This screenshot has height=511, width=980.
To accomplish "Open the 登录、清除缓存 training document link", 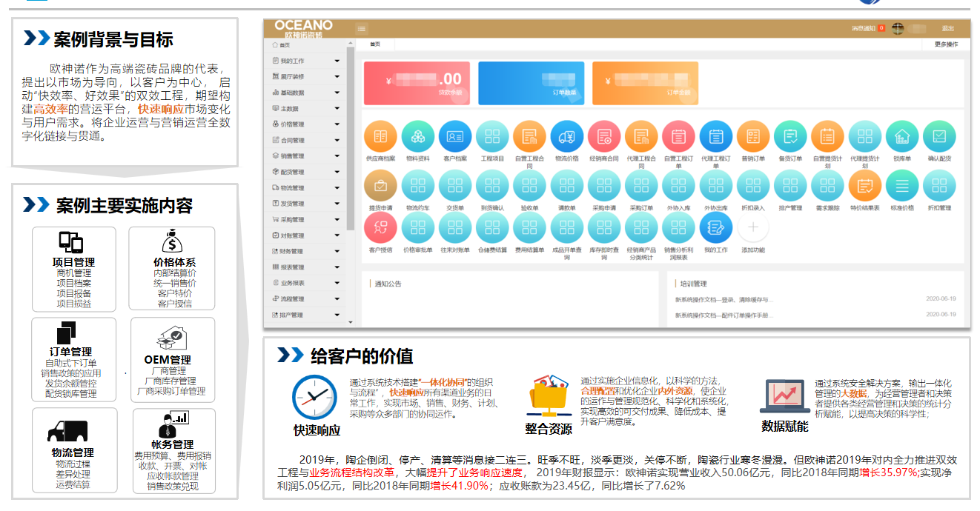I will click(724, 299).
